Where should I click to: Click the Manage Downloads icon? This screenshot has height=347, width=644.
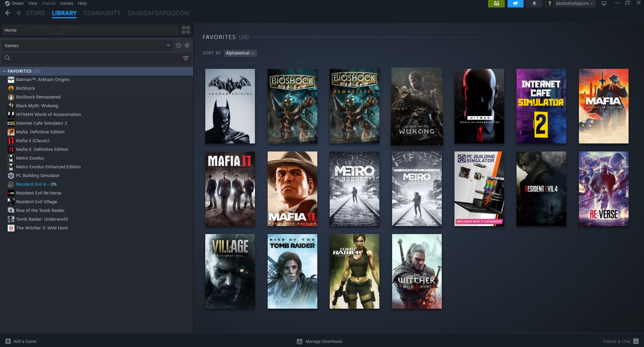pos(299,341)
